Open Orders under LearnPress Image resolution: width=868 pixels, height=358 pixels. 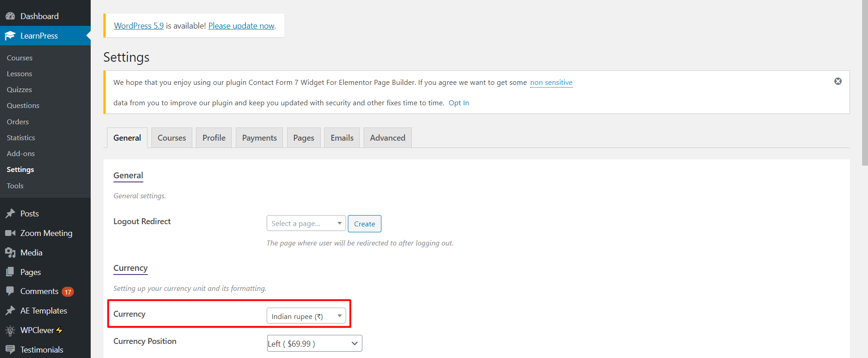[18, 122]
